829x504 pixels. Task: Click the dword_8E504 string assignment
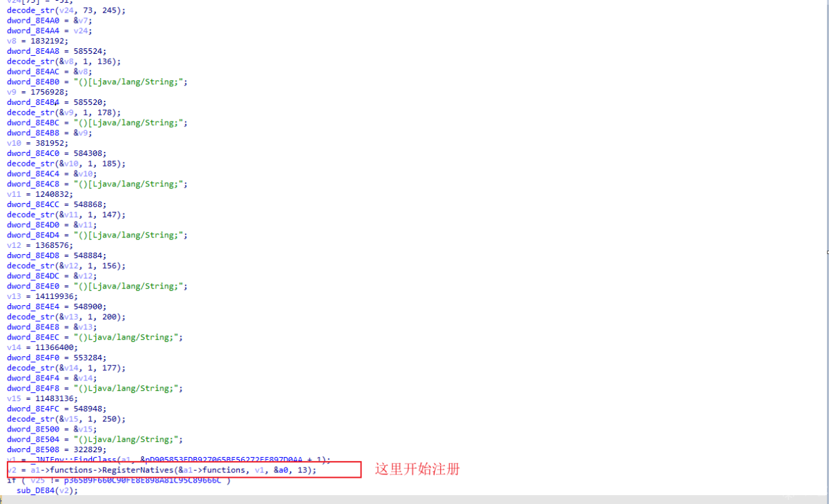(x=95, y=439)
